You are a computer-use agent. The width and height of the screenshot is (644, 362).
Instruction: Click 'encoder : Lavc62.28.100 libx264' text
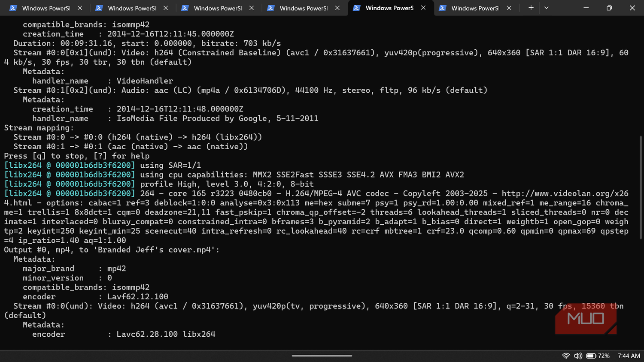[x=124, y=335]
